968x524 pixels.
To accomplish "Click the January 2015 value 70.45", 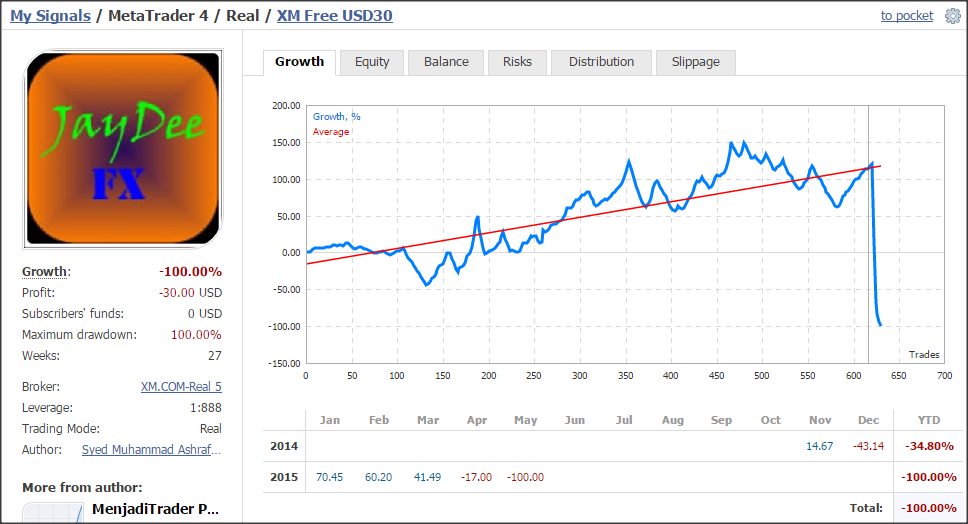I will point(329,477).
